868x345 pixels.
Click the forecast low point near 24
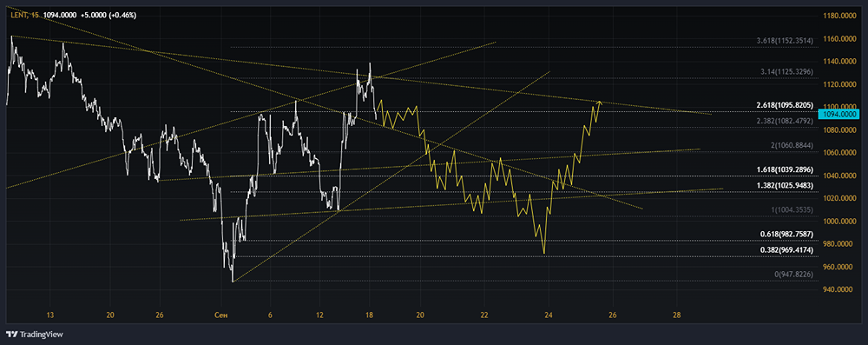[544, 253]
